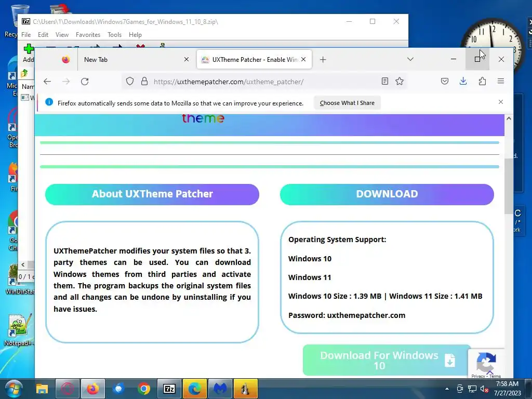The image size is (532, 399).
Task: Click 7-Zip up-folder icon
Action: click(24, 73)
